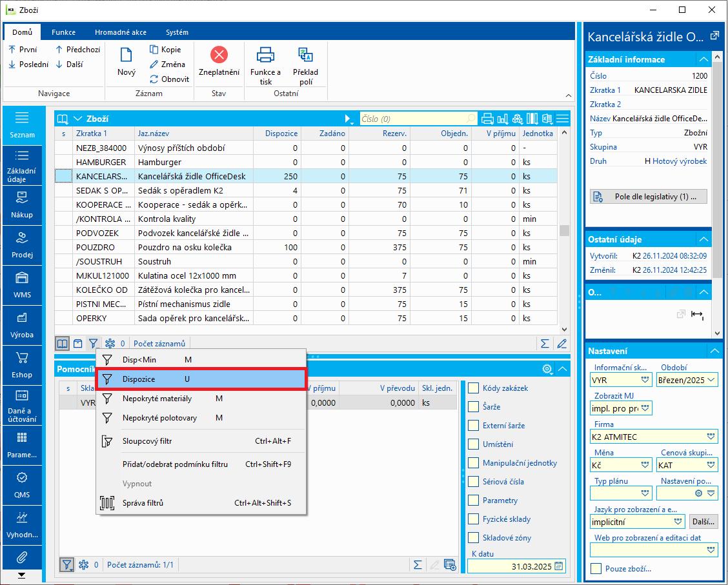728x585 pixels.
Task: Open the WMS sidebar module
Action: [22, 284]
